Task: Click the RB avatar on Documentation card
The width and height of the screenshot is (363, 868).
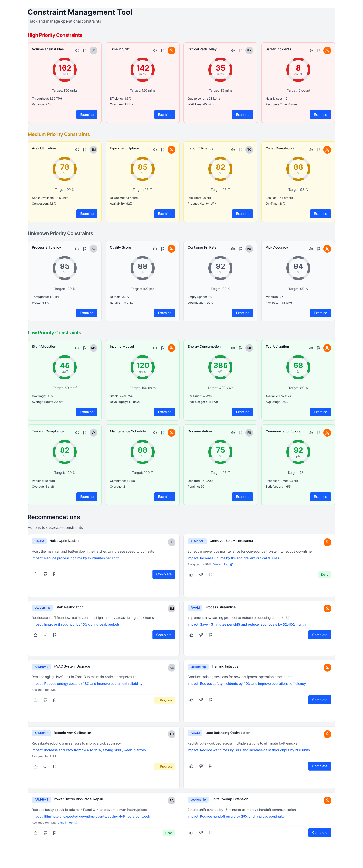Action: click(x=249, y=433)
